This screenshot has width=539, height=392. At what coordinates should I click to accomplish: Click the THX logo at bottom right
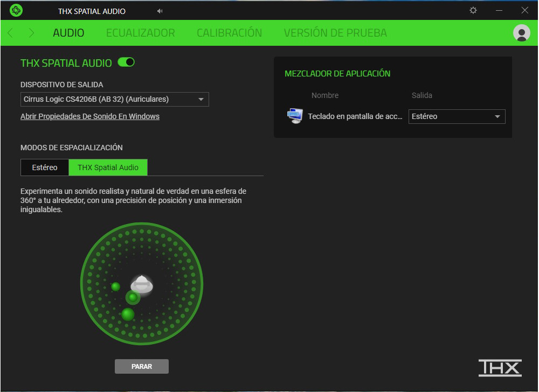(x=500, y=368)
